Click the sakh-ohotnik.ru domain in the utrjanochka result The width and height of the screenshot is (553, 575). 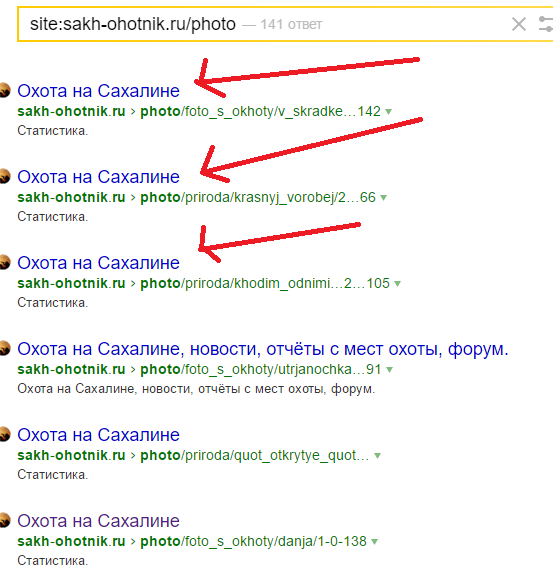(x=71, y=369)
